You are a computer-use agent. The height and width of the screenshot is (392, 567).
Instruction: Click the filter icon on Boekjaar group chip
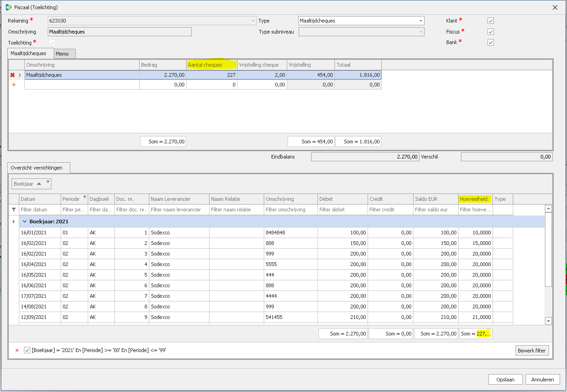pos(48,182)
